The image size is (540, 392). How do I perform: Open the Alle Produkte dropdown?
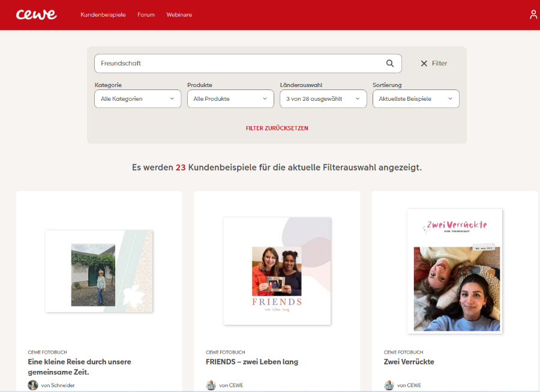[230, 99]
